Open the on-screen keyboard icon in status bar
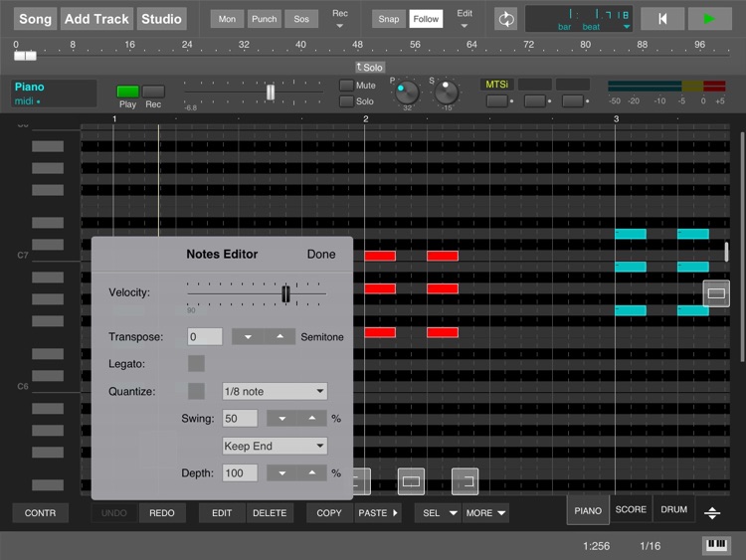The height and width of the screenshot is (560, 746). 716,545
